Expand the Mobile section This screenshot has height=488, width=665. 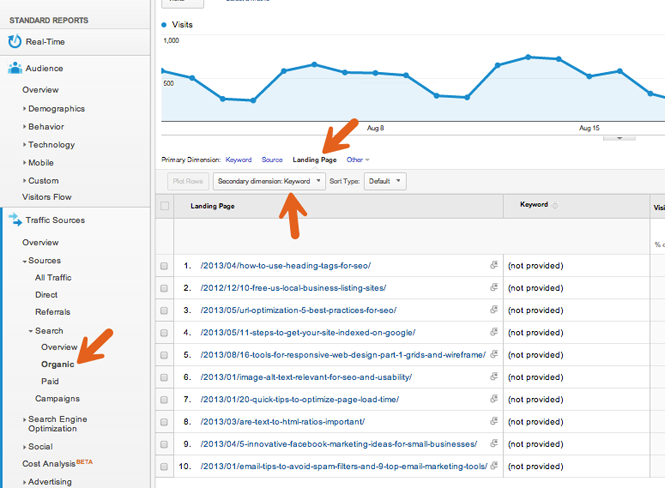(x=38, y=162)
